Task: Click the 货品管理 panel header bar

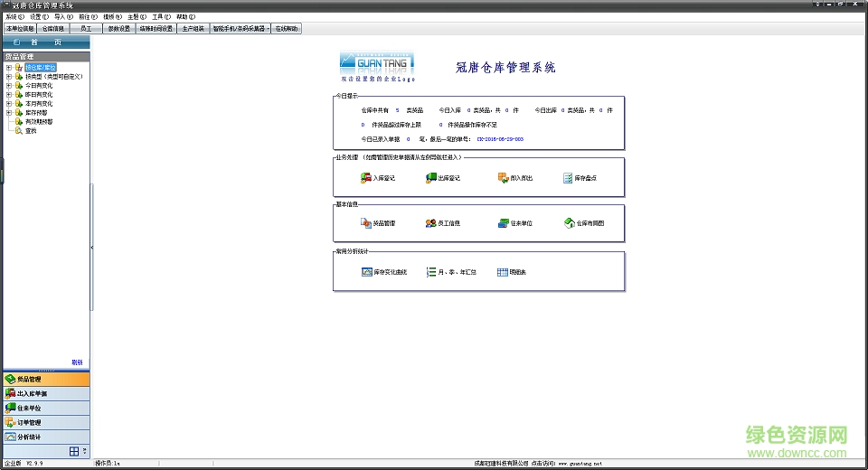Action: tap(46, 56)
